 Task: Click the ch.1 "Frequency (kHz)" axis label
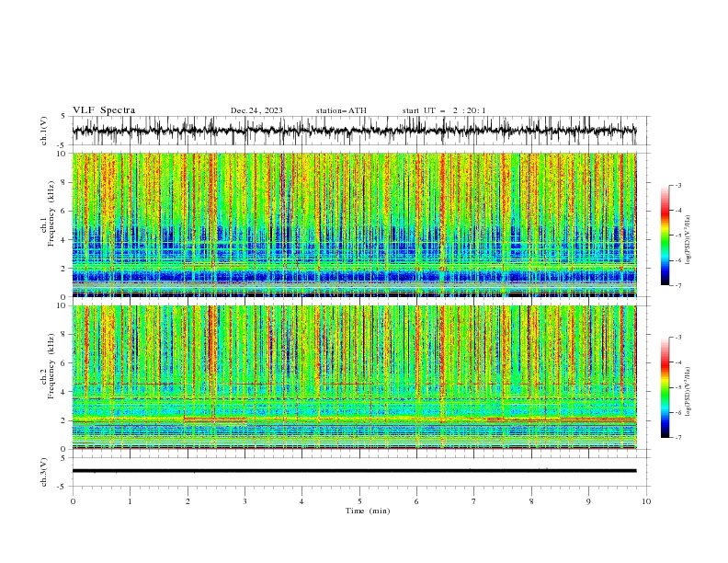point(51,214)
